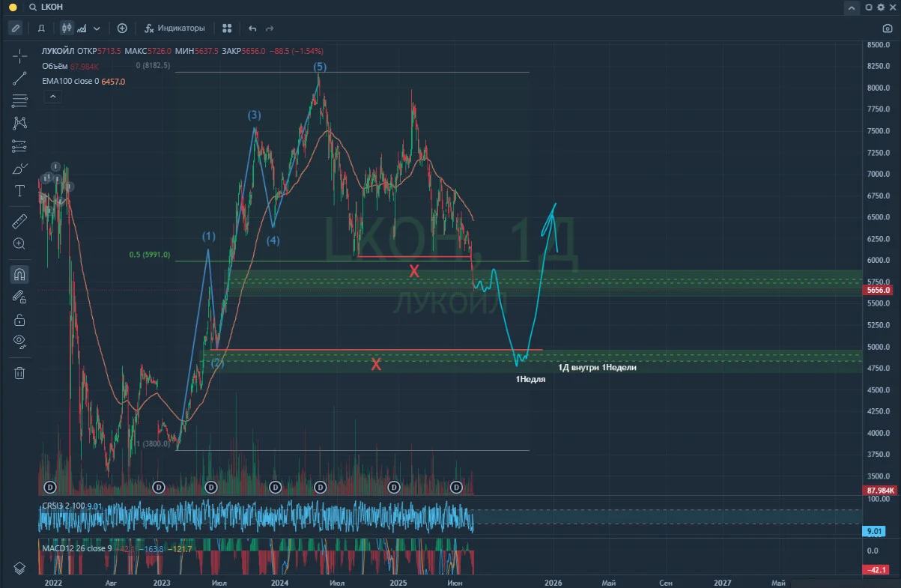Select the (5) wave label

[320, 67]
